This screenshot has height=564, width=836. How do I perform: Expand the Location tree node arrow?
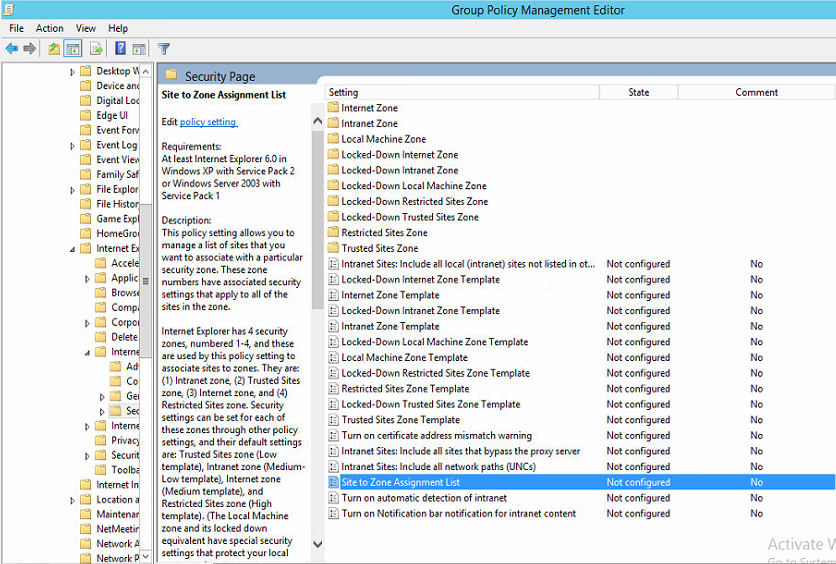(x=73, y=500)
